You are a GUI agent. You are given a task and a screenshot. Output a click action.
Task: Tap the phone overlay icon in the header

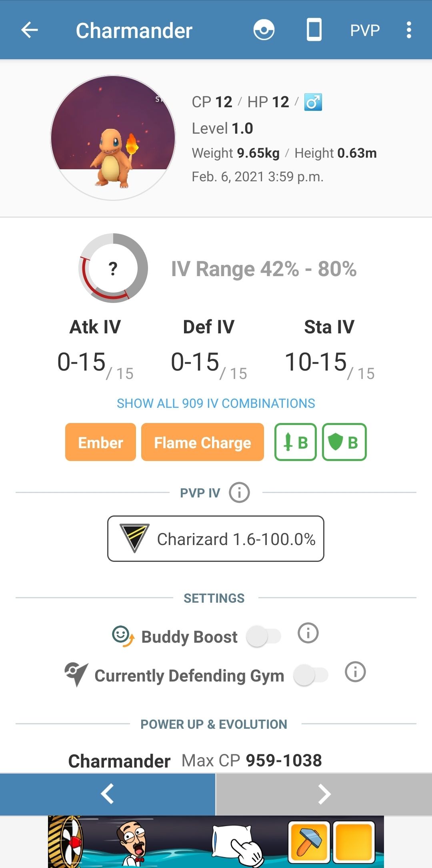click(314, 30)
